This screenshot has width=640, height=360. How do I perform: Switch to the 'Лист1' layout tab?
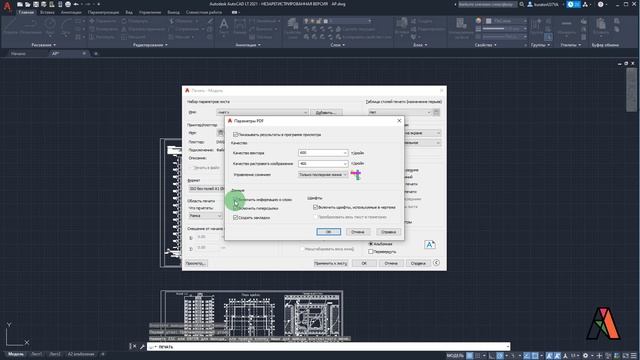point(36,354)
